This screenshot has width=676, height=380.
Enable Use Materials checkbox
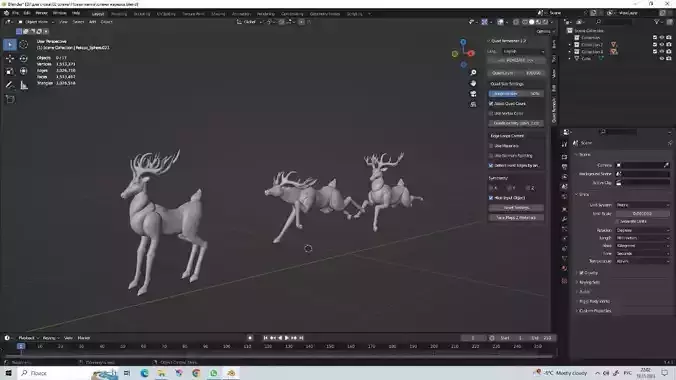point(491,146)
